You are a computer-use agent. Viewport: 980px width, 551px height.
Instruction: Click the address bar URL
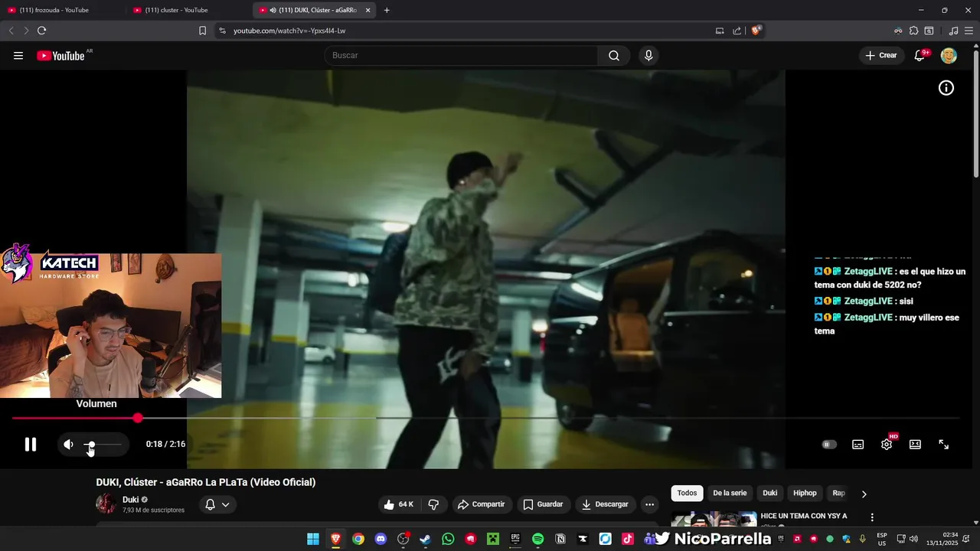click(289, 31)
